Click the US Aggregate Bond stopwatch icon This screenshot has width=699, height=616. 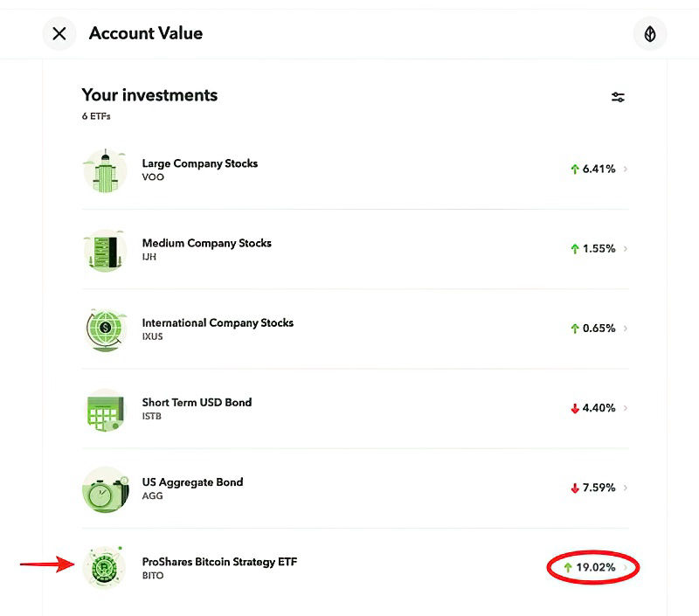pos(105,488)
